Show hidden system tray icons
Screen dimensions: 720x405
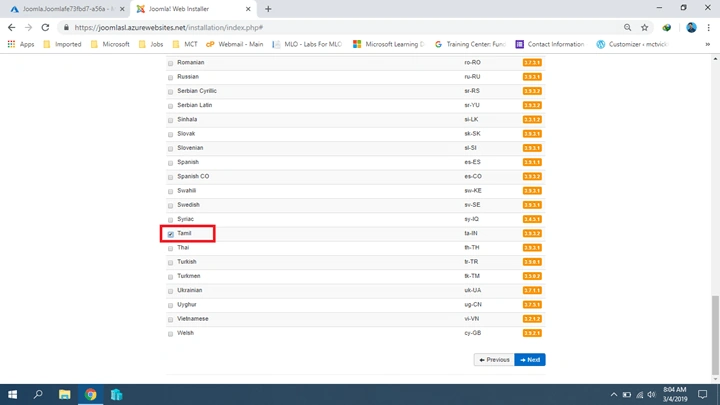click(x=613, y=394)
